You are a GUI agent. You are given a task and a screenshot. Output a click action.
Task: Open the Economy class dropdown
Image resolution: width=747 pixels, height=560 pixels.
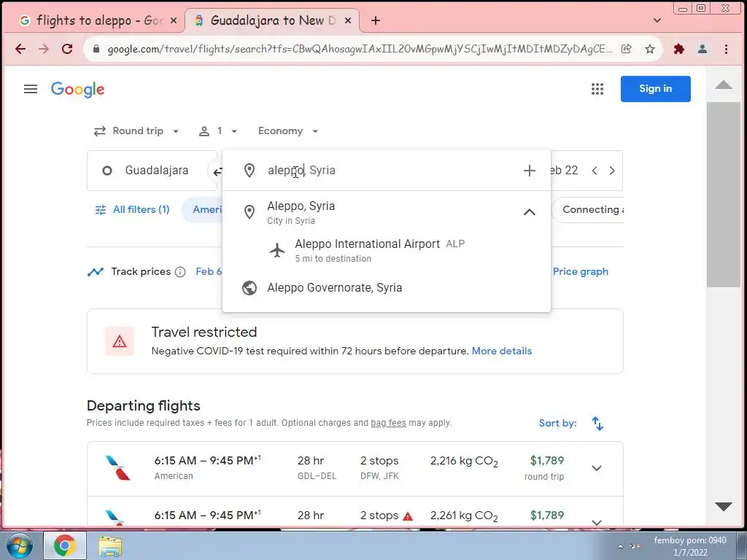288,131
